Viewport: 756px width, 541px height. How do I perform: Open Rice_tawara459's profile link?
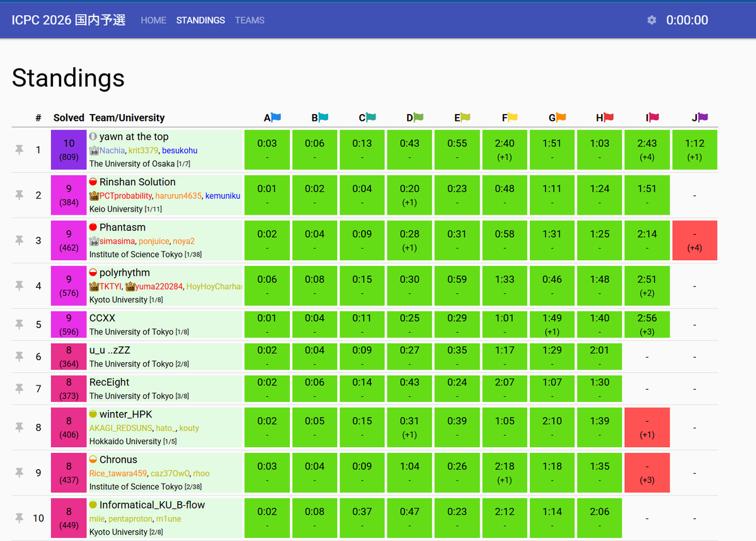coord(118,474)
